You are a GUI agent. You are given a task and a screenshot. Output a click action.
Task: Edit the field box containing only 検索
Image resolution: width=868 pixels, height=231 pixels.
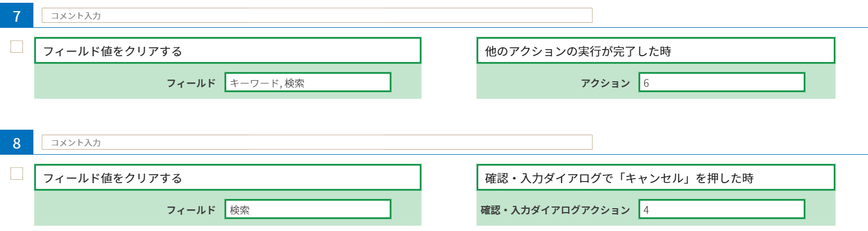click(308, 210)
